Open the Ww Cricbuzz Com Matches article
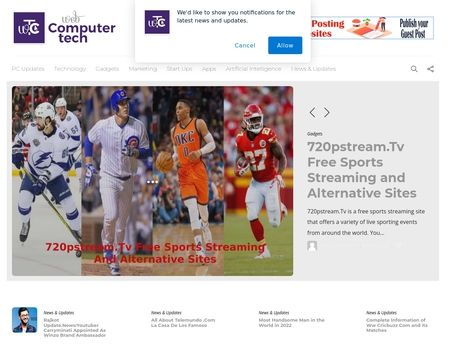 397,325
